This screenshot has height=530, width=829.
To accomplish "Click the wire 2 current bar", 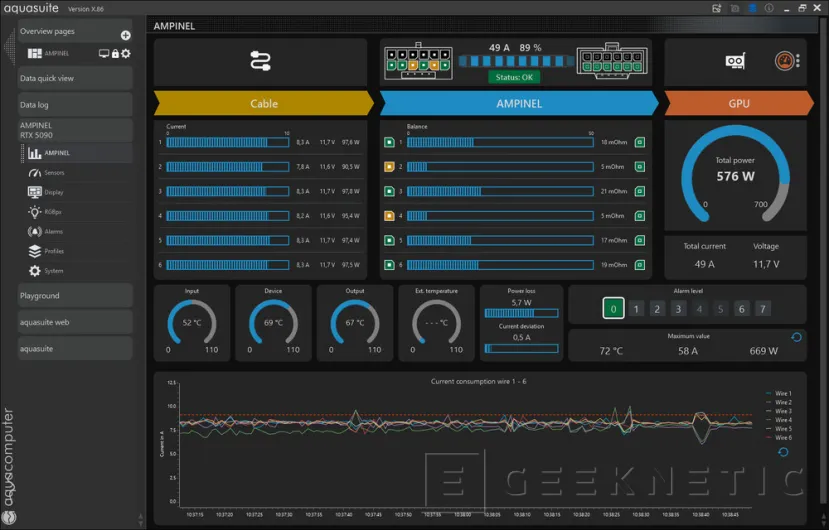I will [x=227, y=167].
